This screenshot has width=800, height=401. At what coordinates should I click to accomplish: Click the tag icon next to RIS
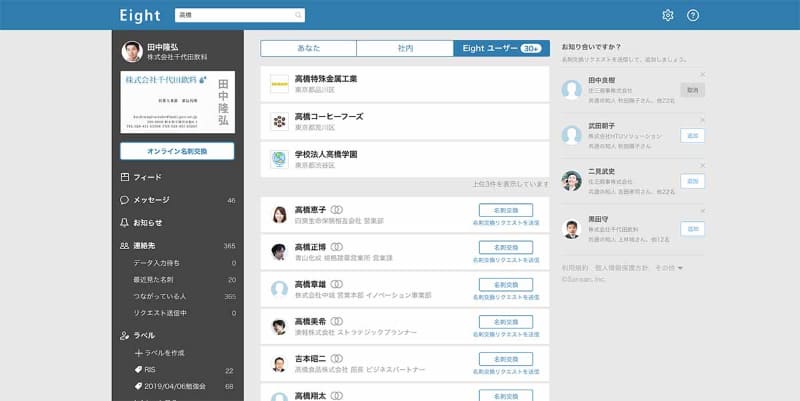[x=138, y=369]
